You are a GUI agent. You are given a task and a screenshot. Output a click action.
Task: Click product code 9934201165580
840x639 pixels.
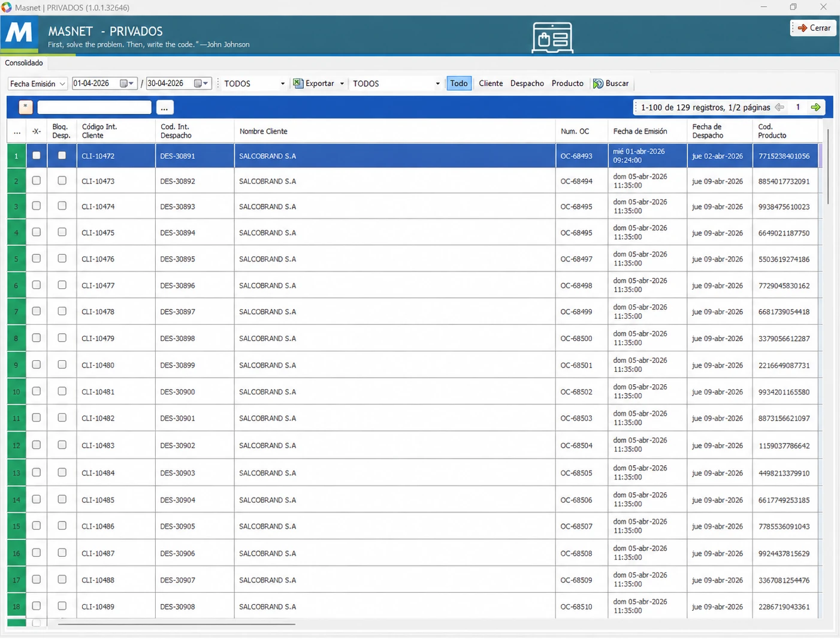[x=785, y=391]
